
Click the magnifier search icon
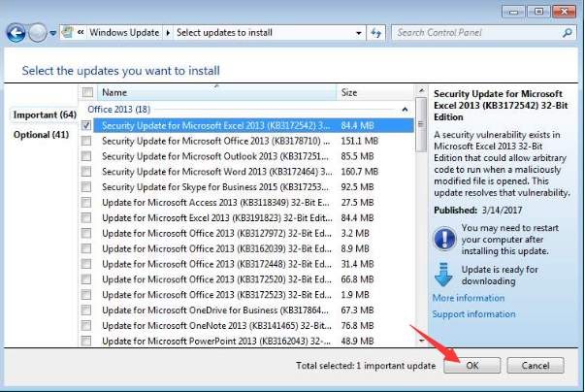point(568,33)
